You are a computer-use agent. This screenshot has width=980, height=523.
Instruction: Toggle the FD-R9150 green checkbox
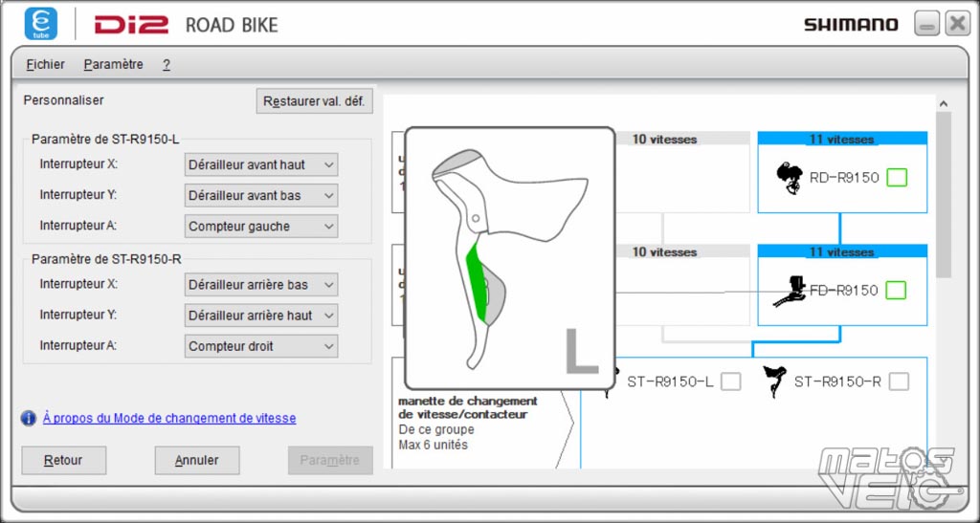tap(896, 291)
